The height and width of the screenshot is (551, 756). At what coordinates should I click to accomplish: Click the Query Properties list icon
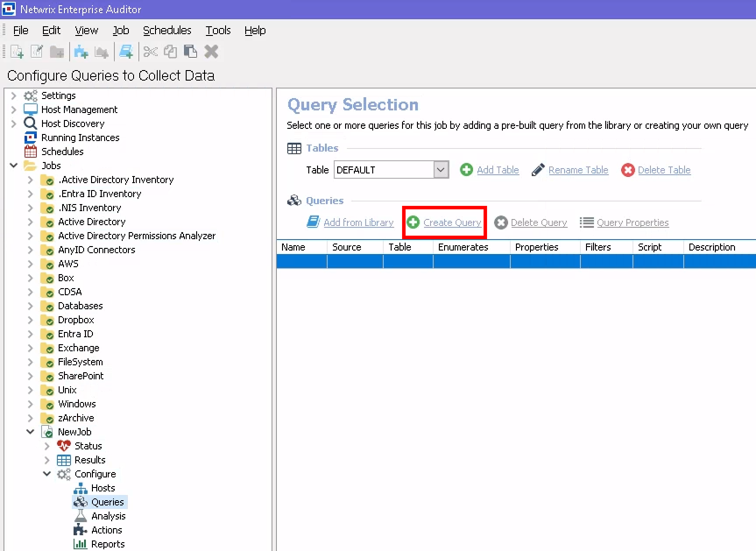(587, 223)
